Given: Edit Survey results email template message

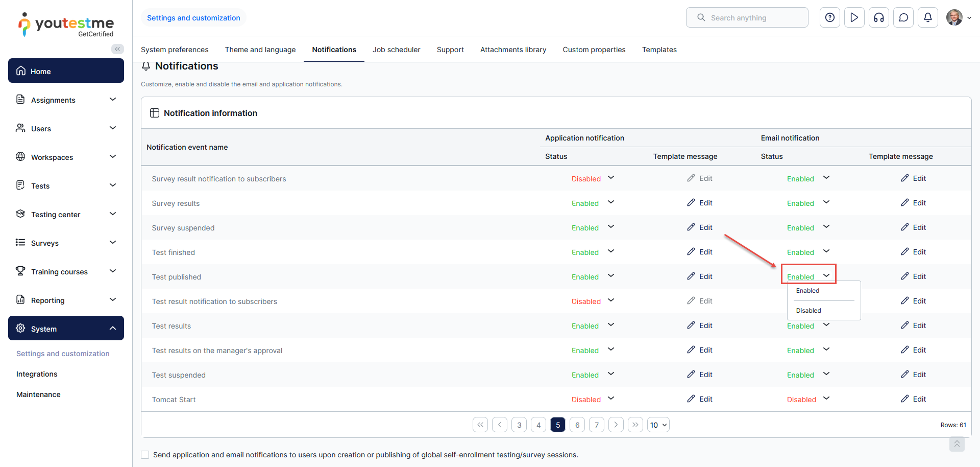Looking at the screenshot, I should [913, 203].
